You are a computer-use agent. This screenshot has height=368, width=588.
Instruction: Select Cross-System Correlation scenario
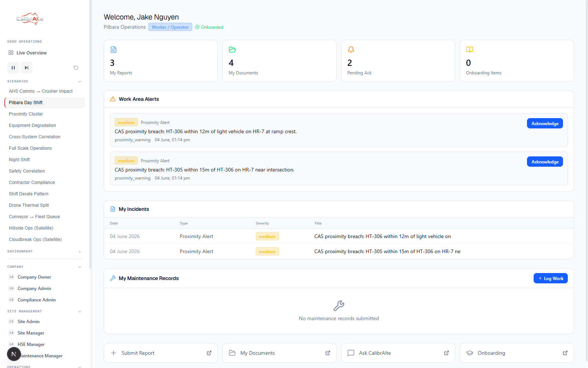point(44,137)
